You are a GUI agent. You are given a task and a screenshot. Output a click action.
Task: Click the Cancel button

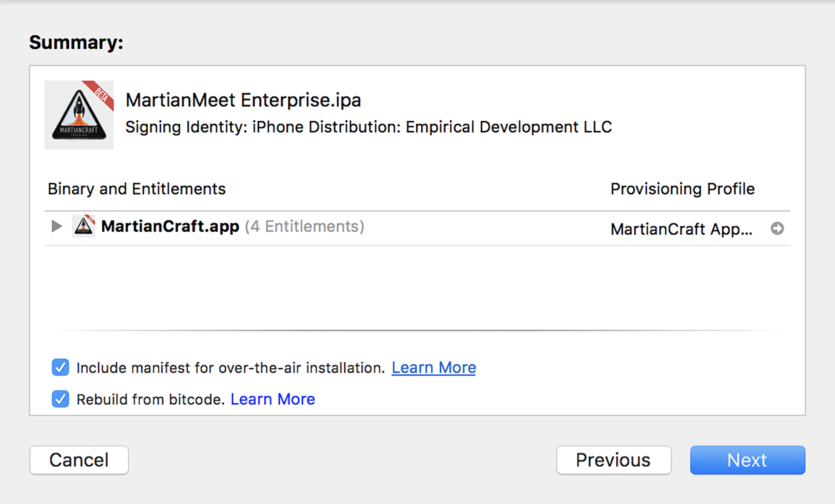(79, 460)
